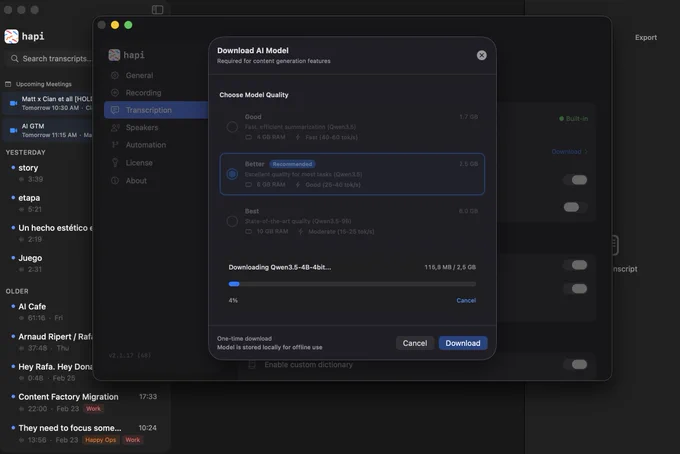
Task: Select the Best model quality radio
Action: 232,221
